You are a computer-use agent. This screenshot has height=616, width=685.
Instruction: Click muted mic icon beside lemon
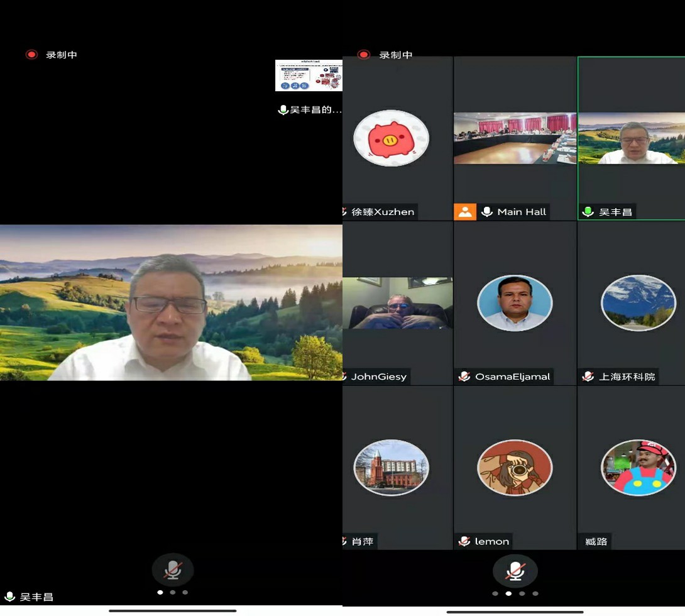click(x=464, y=541)
